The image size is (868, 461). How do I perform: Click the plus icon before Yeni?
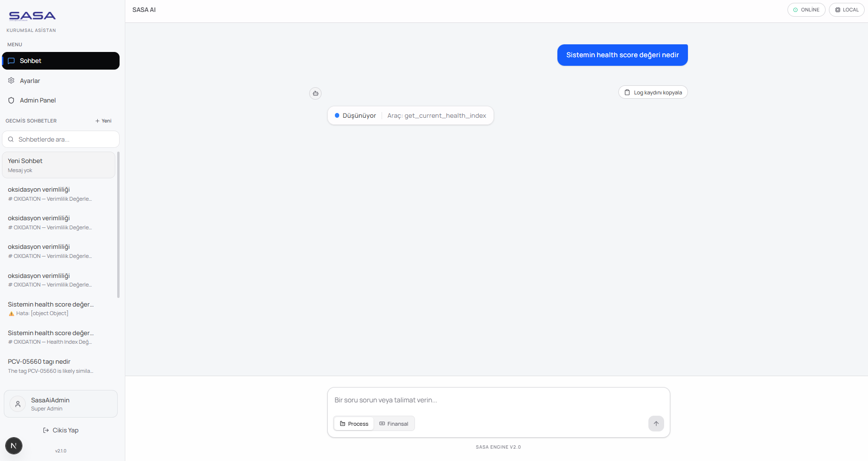[x=97, y=121]
